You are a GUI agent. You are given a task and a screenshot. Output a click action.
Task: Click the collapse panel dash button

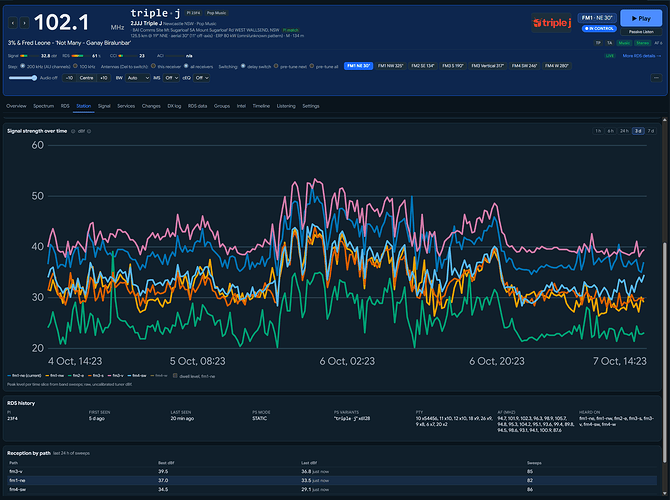pyautogui.click(x=656, y=78)
